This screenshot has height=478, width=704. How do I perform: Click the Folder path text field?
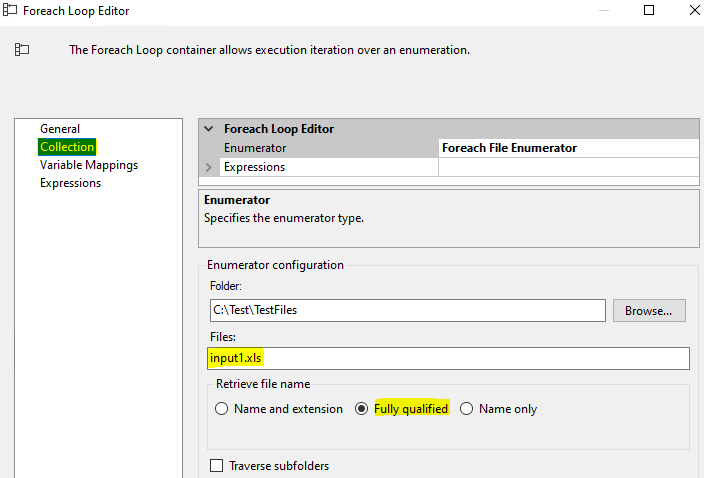(406, 310)
